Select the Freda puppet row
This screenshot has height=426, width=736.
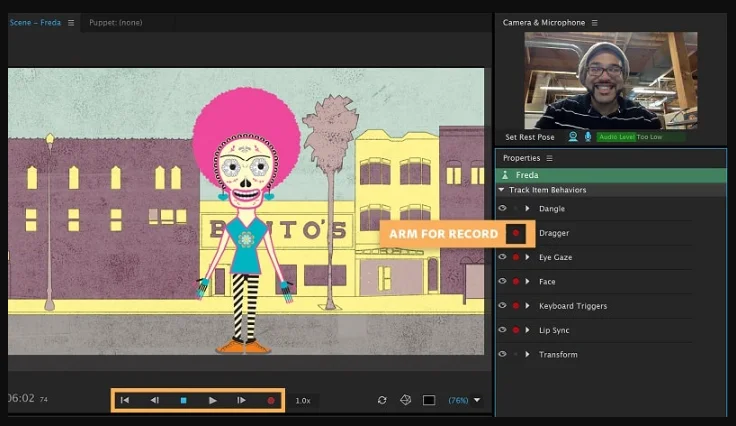click(x=611, y=175)
